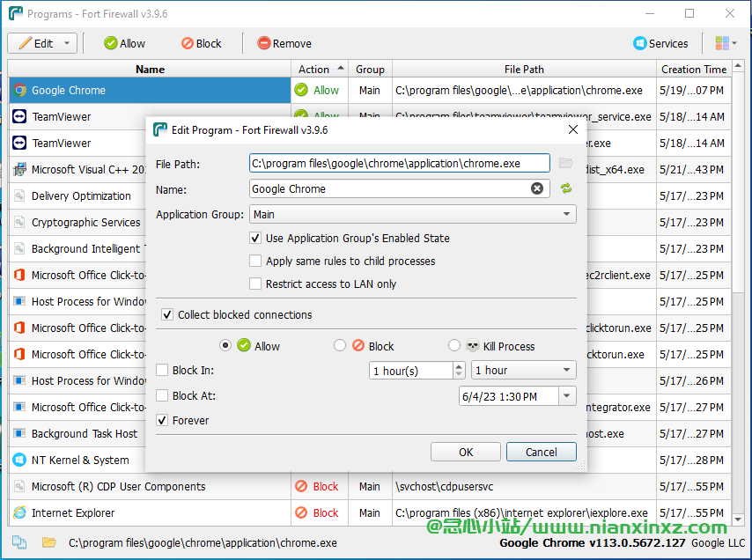752x560 pixels.
Task: Click the first TeamViewer row icon
Action: [19, 116]
